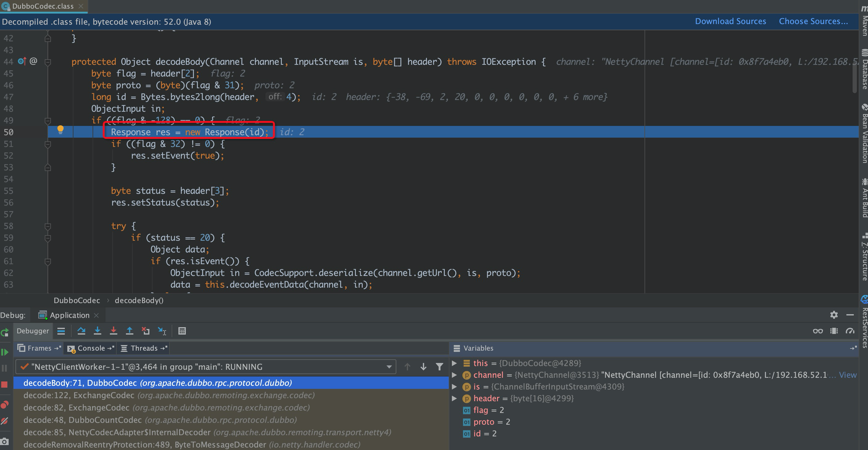Click the Step Over debugger icon
Viewport: 868px width, 450px height.
[81, 331]
